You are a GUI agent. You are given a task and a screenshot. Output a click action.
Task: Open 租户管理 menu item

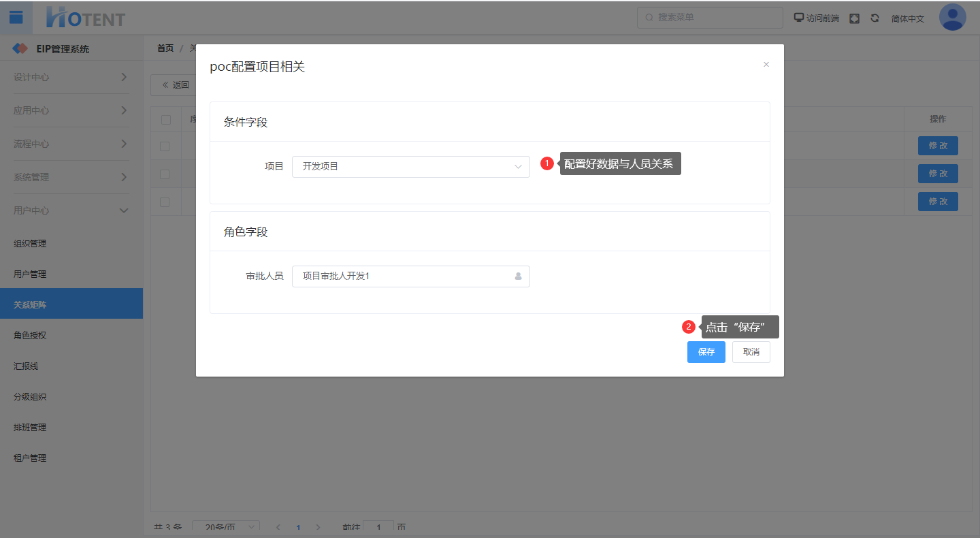(x=71, y=458)
